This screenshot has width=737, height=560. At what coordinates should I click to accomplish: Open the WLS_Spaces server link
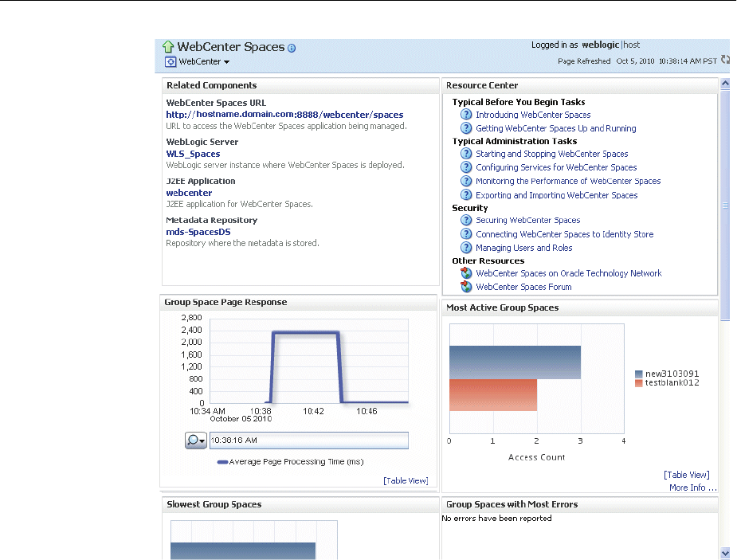(x=193, y=154)
